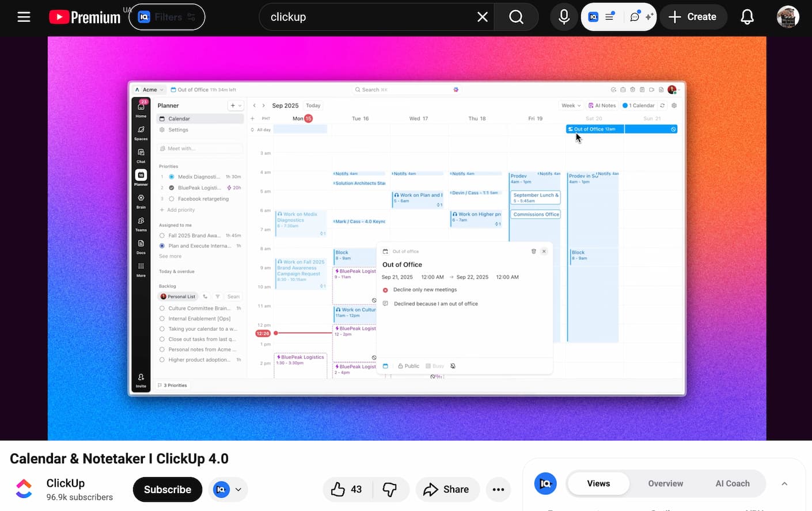Open Teams in ClickUp sidebar

[141, 224]
